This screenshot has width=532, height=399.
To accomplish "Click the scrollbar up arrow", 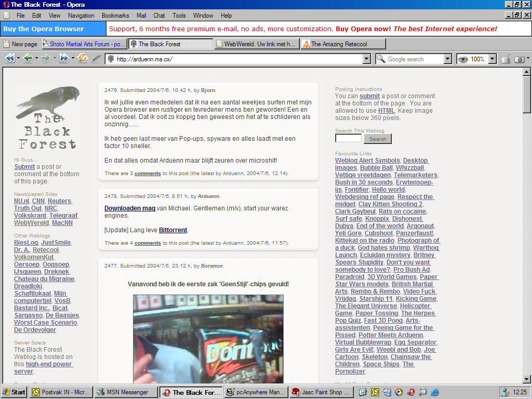I will pyautogui.click(x=526, y=72).
